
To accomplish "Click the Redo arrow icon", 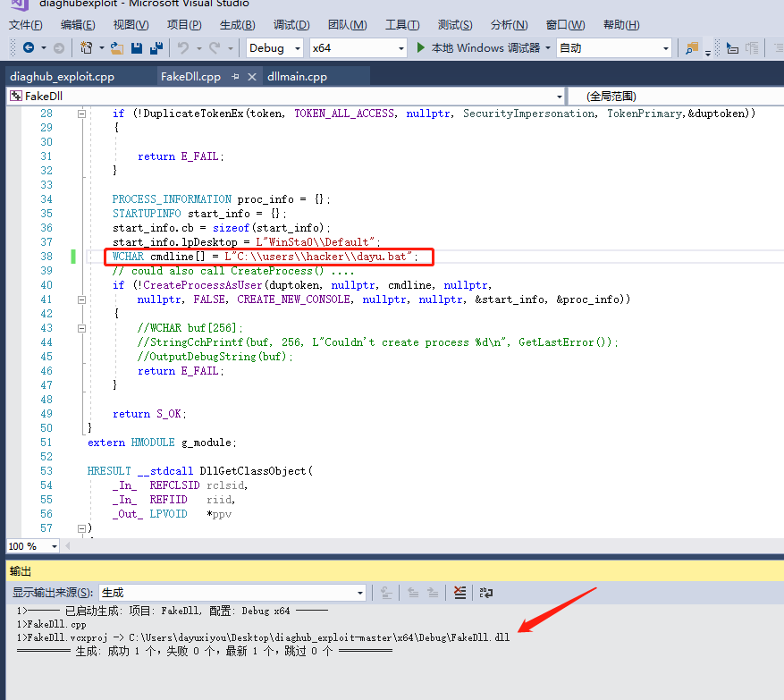I will tap(215, 48).
